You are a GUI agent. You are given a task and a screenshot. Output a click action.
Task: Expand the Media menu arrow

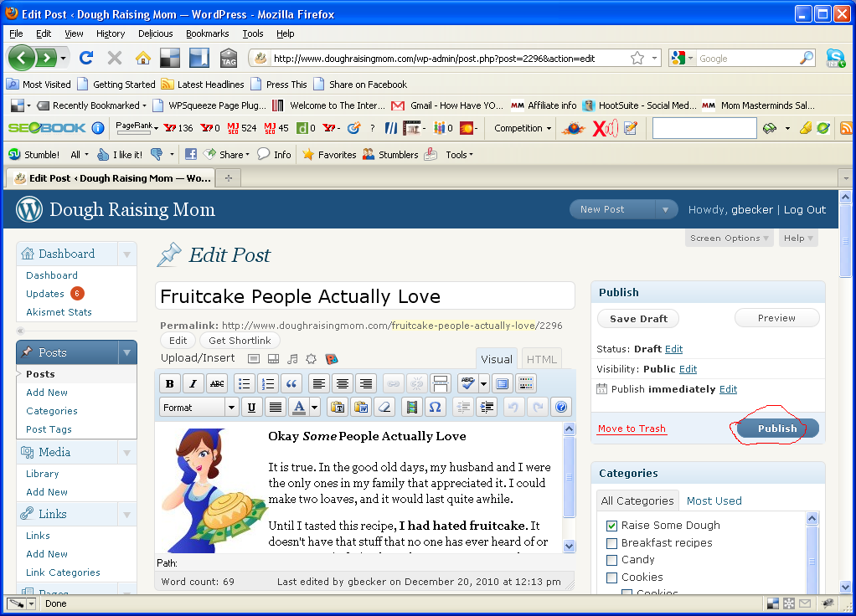tap(126, 452)
